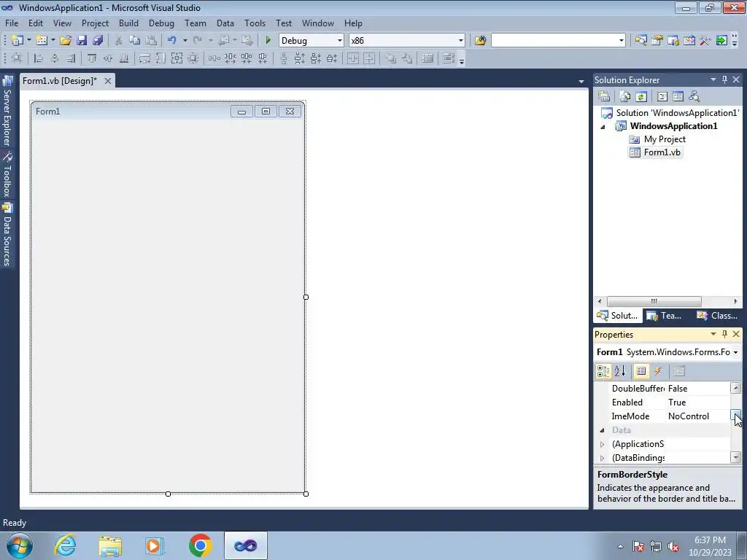Start debugging with the green play icon

click(x=268, y=41)
